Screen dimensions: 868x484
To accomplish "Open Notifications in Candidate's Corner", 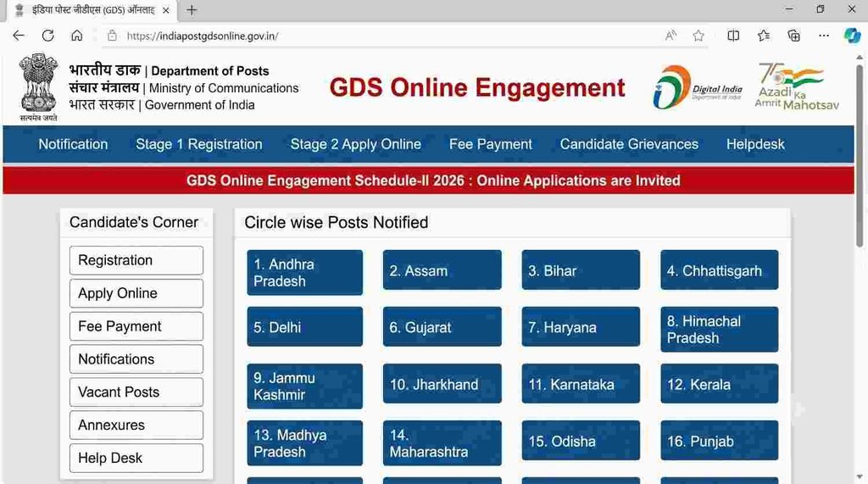I will [x=136, y=359].
